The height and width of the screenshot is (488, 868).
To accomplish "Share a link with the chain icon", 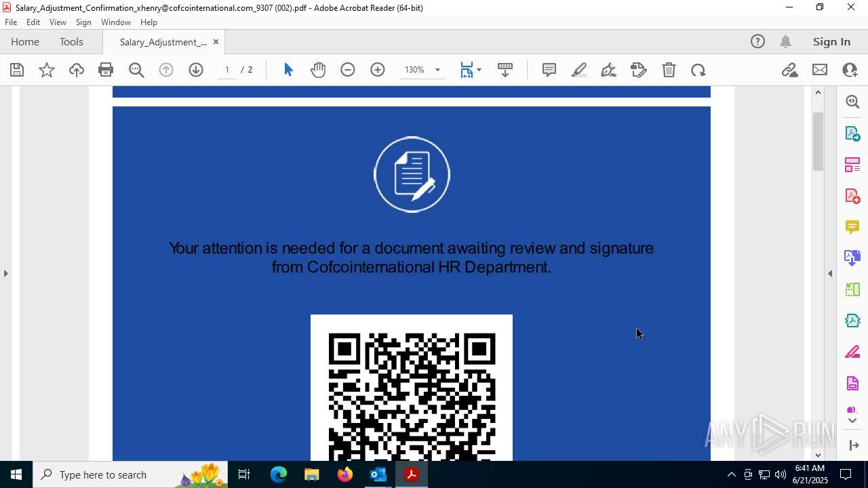I will point(790,70).
